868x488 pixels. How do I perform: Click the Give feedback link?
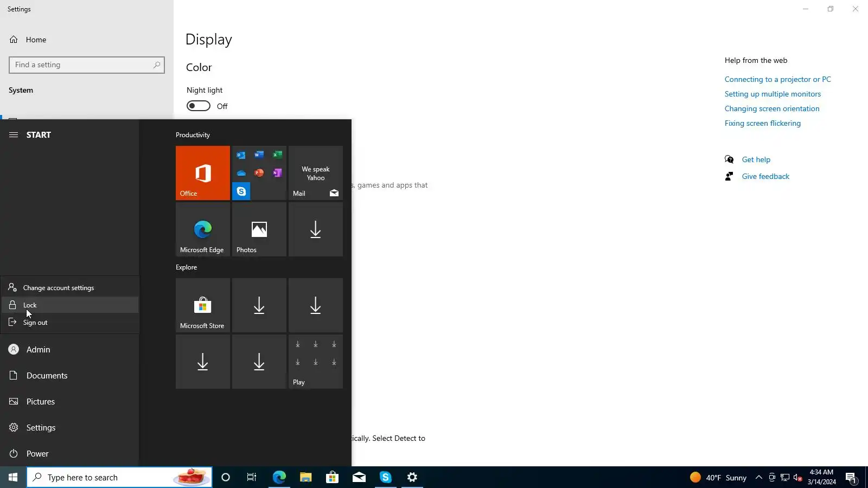pos(765,176)
